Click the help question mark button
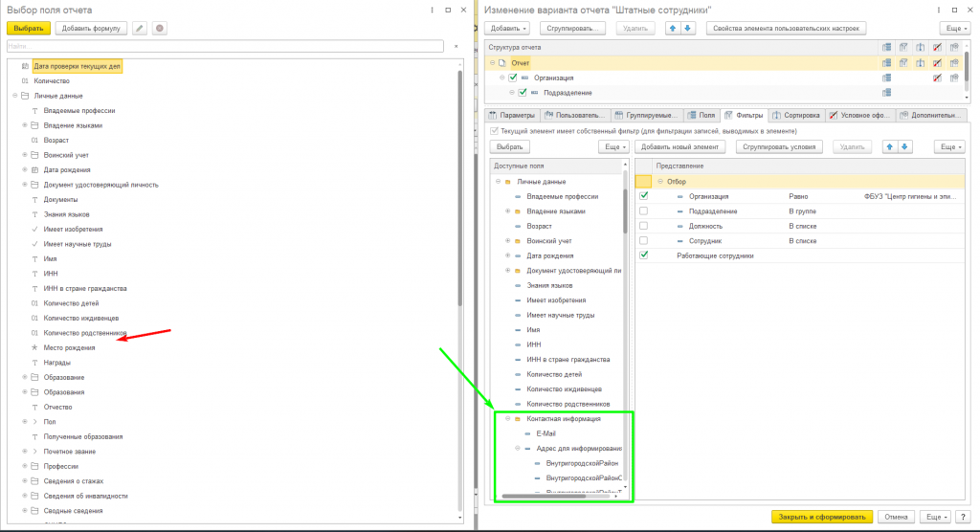Viewport: 980px width, 532px height. pos(963,517)
